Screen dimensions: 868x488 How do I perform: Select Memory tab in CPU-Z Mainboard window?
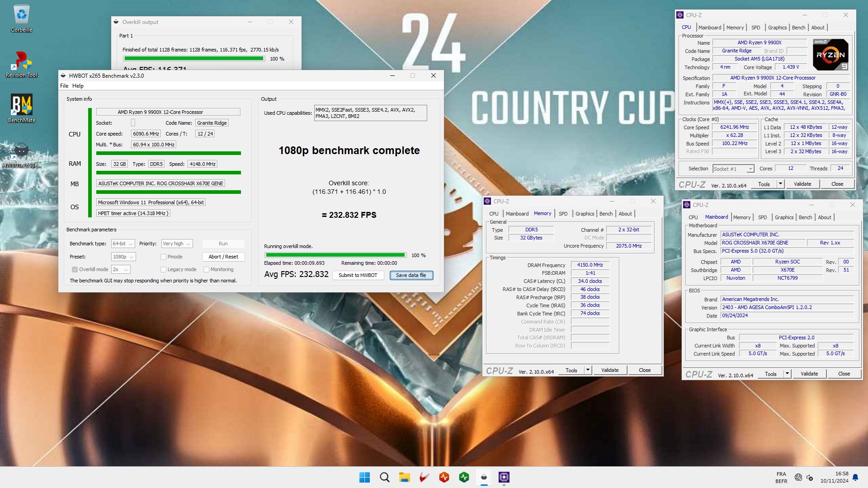[x=741, y=217]
